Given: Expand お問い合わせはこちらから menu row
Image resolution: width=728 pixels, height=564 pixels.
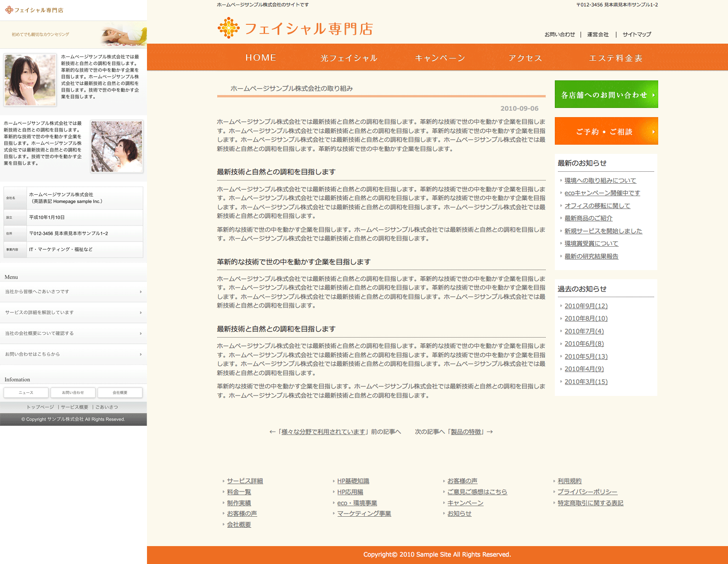Looking at the screenshot, I should coord(73,355).
